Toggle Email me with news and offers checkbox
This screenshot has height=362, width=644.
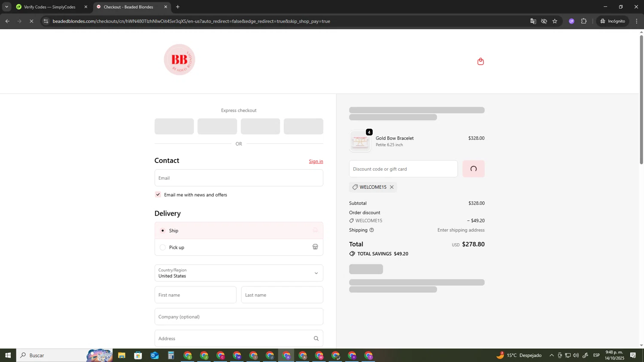pos(158,195)
